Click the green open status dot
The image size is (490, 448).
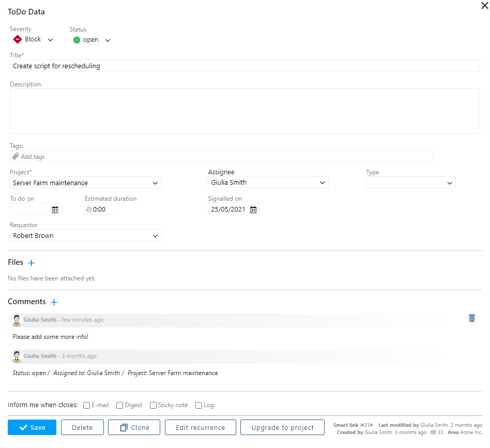tap(76, 40)
